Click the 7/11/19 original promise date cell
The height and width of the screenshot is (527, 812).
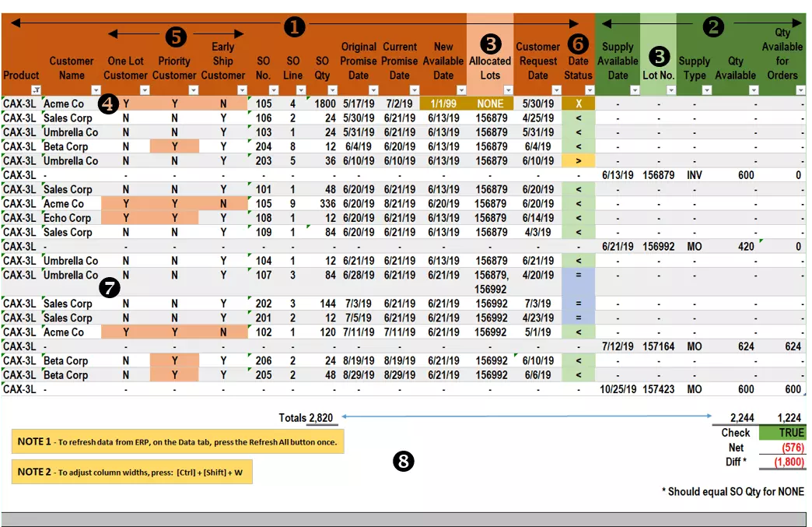click(x=359, y=332)
